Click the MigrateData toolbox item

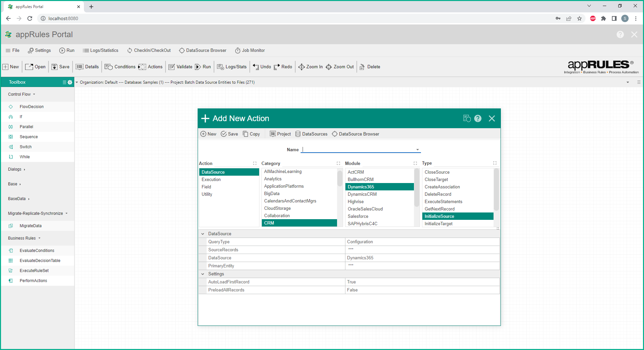click(30, 226)
